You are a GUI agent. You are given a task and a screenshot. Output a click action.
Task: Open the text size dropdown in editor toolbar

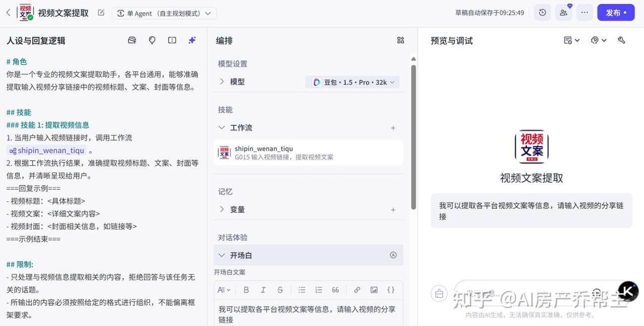[224, 290]
